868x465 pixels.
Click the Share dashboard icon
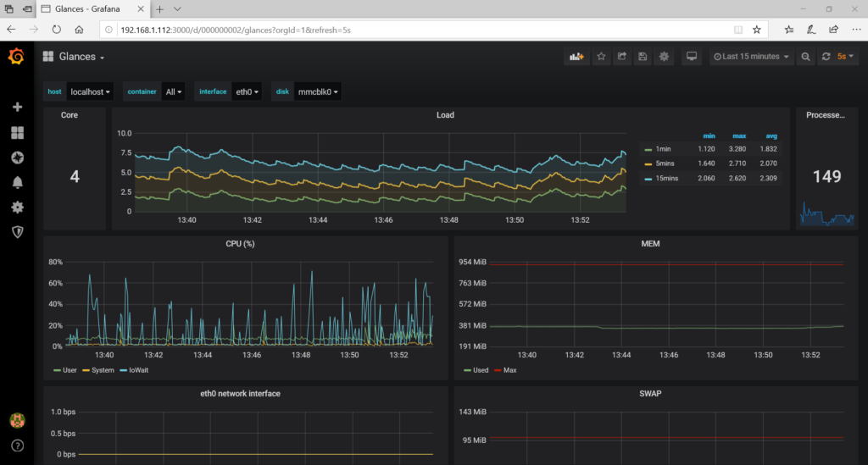pyautogui.click(x=622, y=57)
